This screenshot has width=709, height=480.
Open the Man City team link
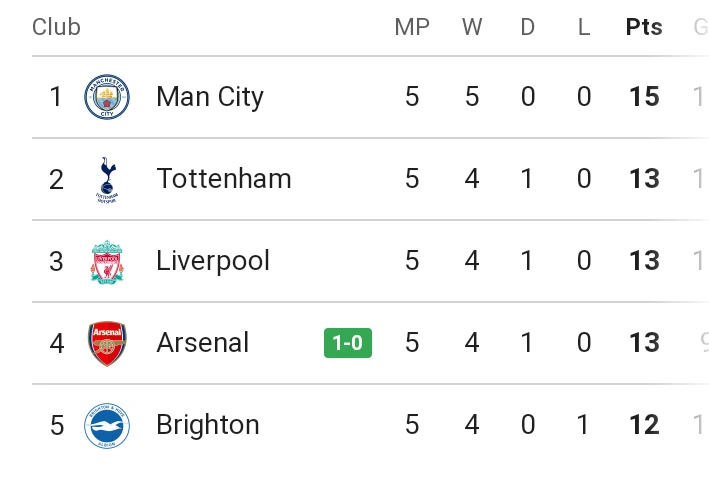point(210,97)
